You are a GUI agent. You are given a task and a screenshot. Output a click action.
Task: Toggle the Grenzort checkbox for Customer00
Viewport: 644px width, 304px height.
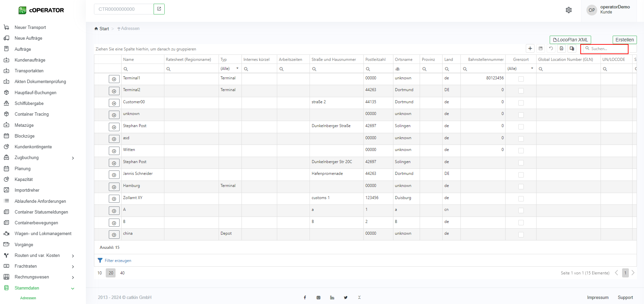pos(521,103)
